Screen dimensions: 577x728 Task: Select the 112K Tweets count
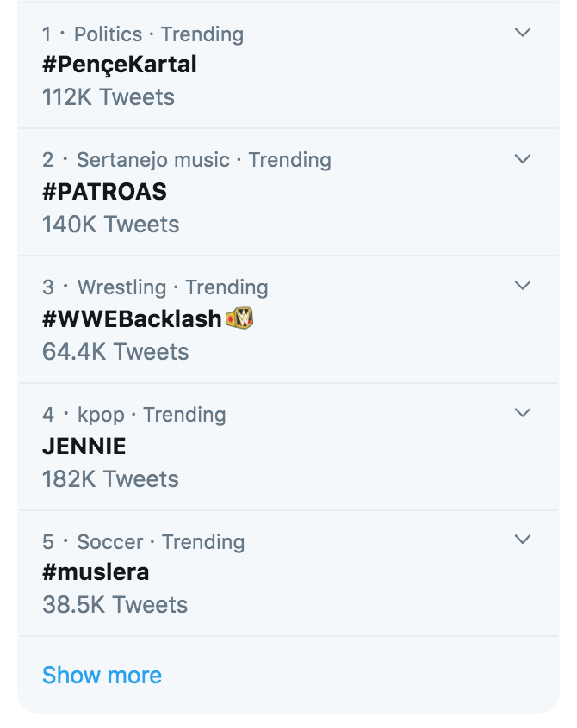(x=109, y=97)
